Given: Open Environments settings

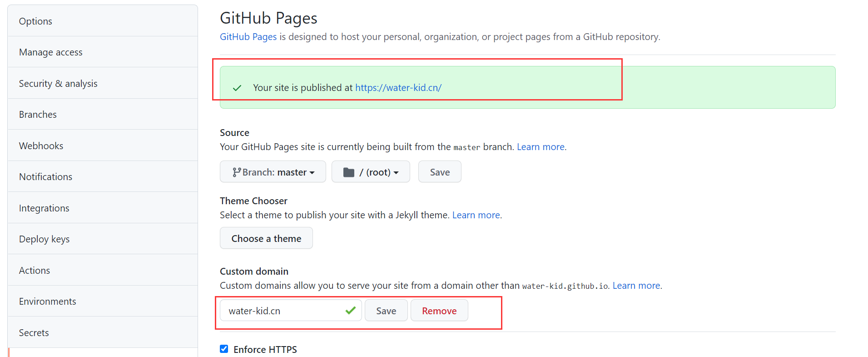Looking at the screenshot, I should point(103,301).
